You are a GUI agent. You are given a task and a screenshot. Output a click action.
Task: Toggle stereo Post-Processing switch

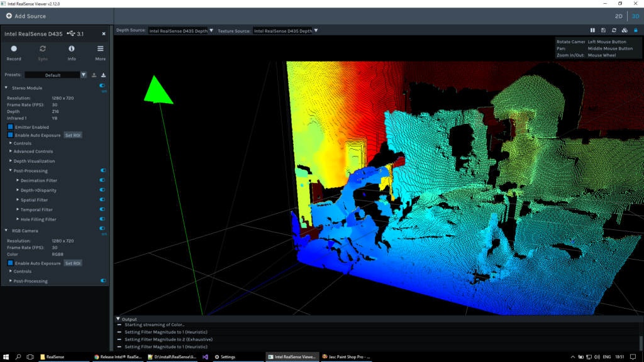[x=103, y=170]
